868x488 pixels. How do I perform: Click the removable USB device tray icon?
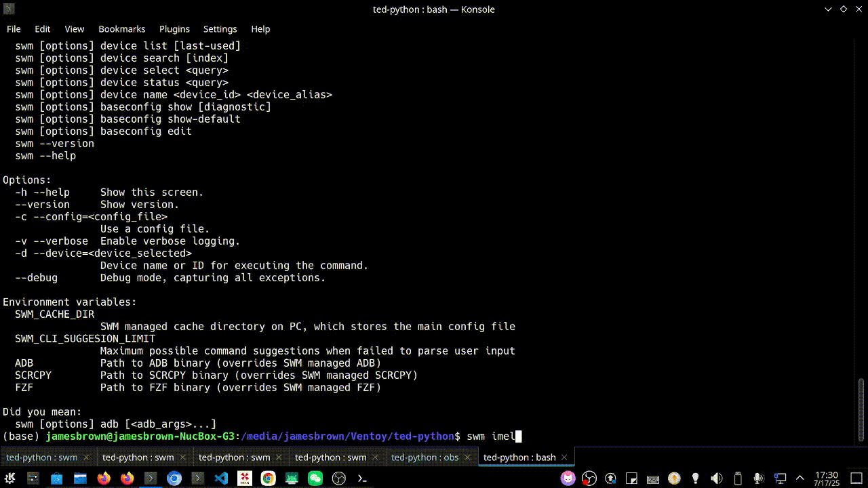pos(736,478)
